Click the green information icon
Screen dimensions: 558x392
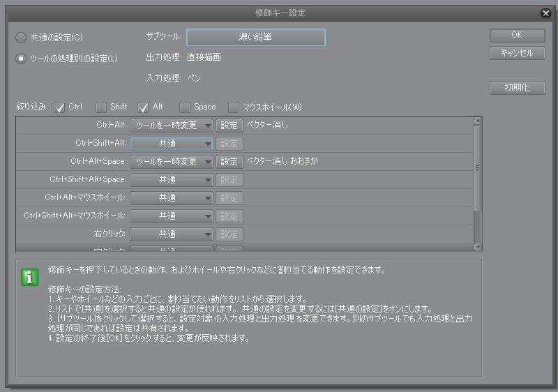[x=29, y=277]
